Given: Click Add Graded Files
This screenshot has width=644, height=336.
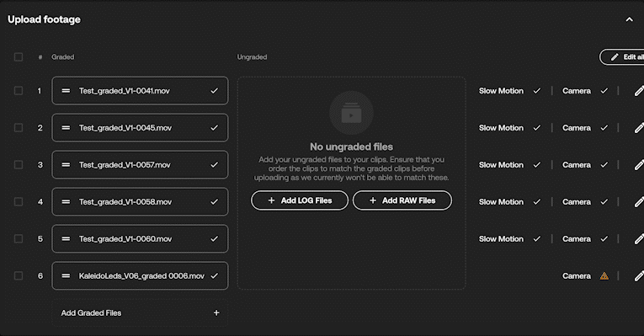Looking at the screenshot, I should 140,312.
